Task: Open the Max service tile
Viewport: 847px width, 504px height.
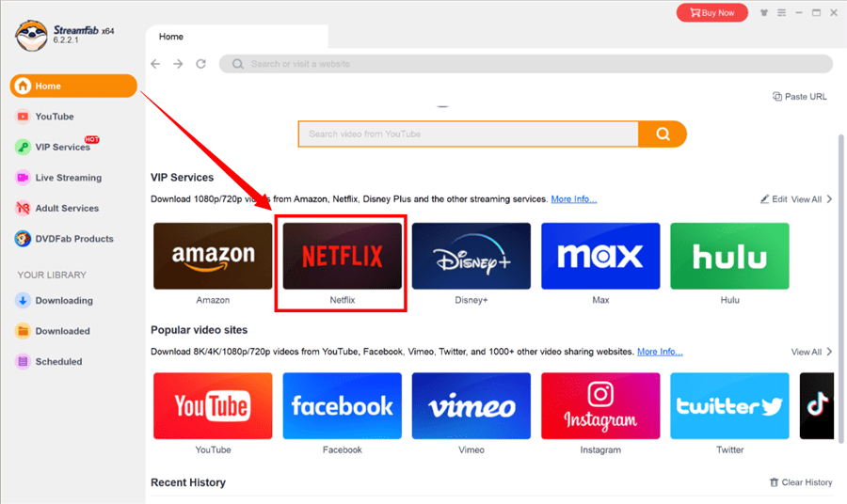Action: 600,256
